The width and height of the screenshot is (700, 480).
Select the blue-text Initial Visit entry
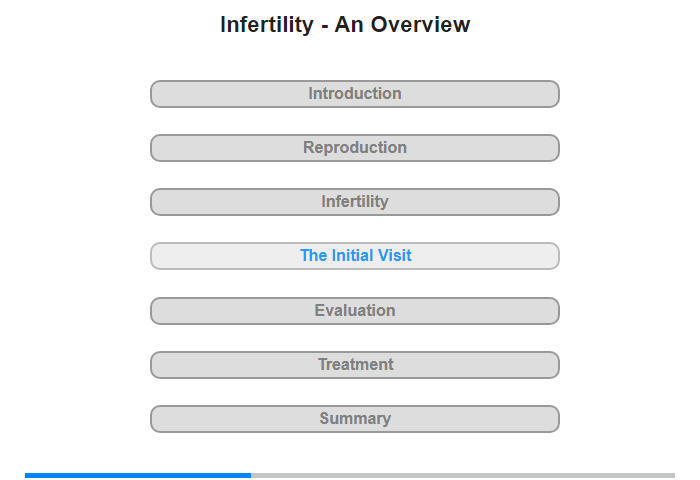pyautogui.click(x=354, y=256)
